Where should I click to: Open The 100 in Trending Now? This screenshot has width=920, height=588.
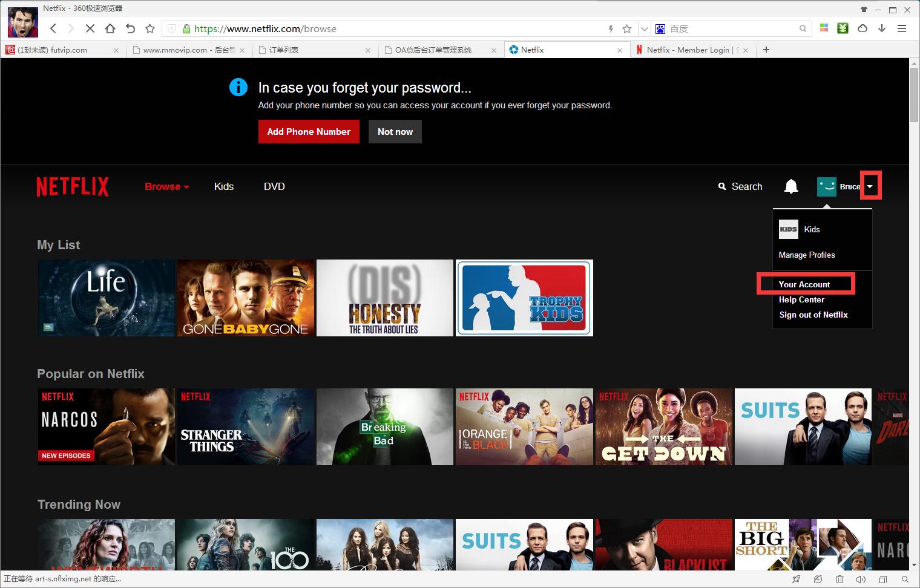[246, 544]
